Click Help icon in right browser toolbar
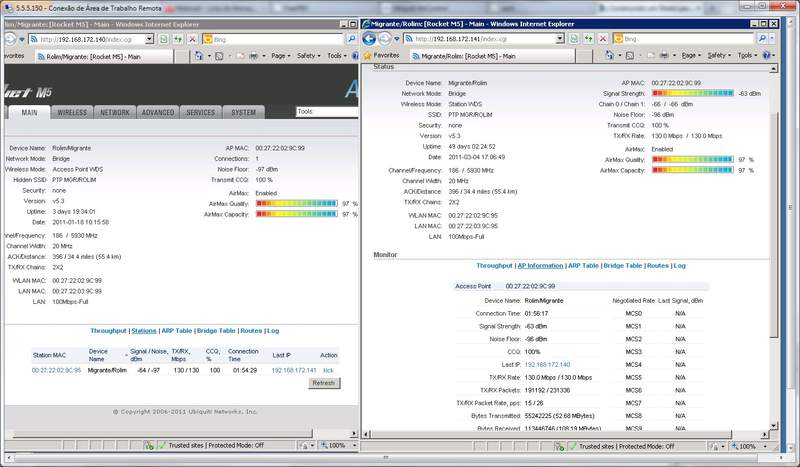800x467 pixels. [x=768, y=56]
